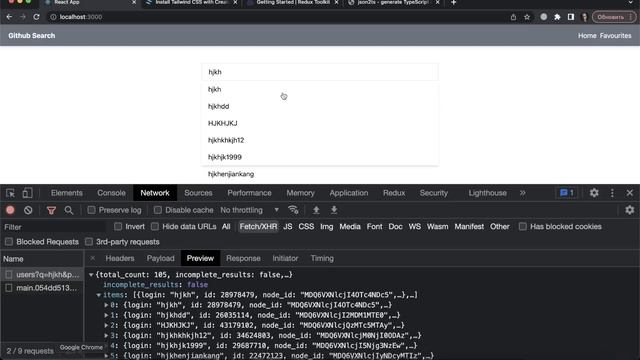
Task: Open the Headers tab of request
Action: [x=120, y=258]
